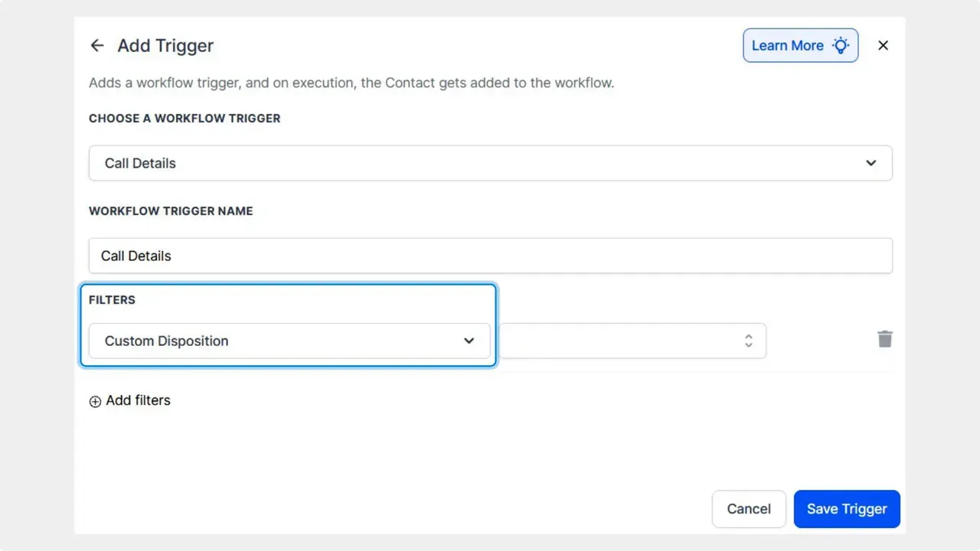Click the plus icon next to Add filters
Image resolution: width=980 pixels, height=551 pixels.
point(95,401)
